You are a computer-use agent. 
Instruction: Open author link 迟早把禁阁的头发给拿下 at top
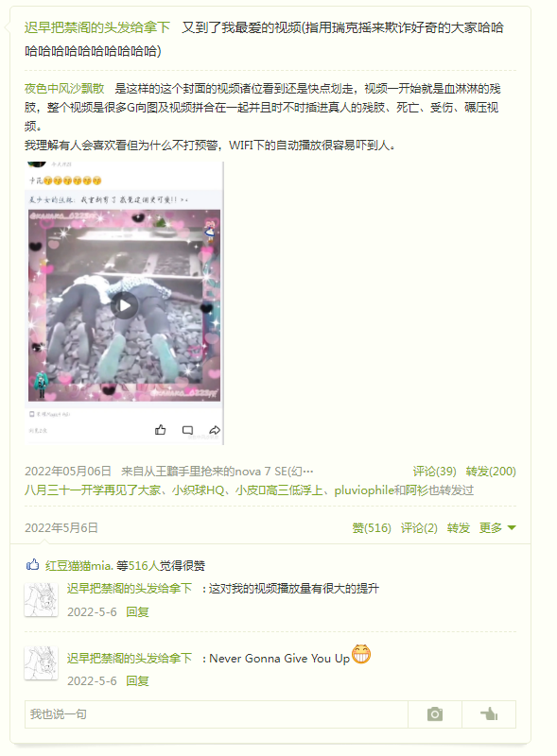pos(97,27)
